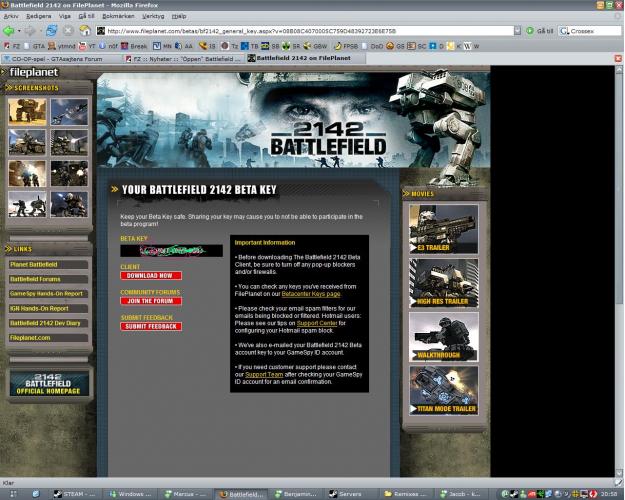The height and width of the screenshot is (500, 625).
Task: Open the Support Team link
Action: coord(264,374)
